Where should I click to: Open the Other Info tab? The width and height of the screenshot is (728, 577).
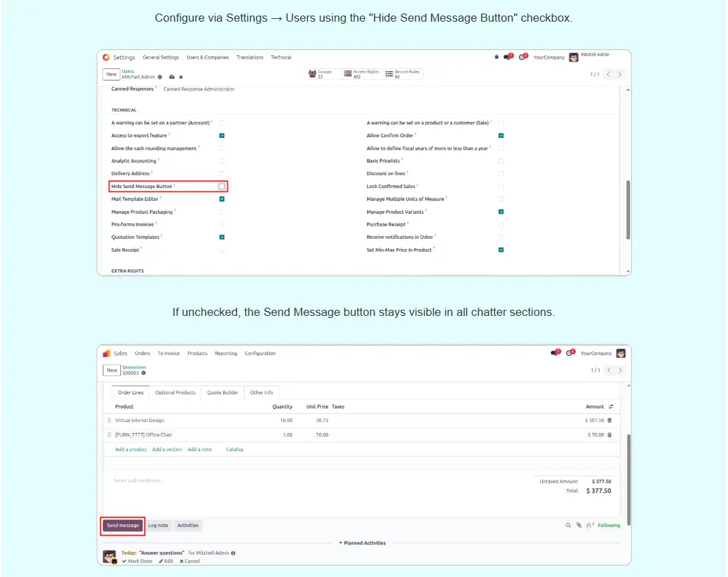(x=262, y=392)
